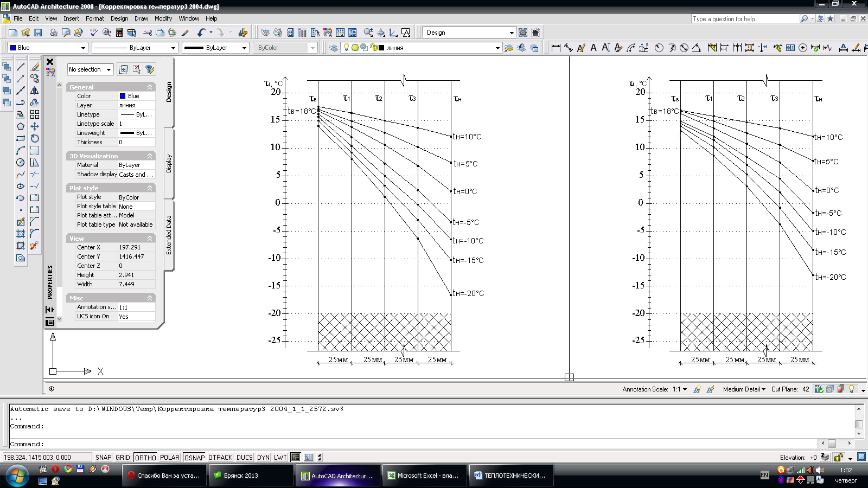Open the QuickCalc calculator icon
868x488 pixels.
(x=119, y=33)
